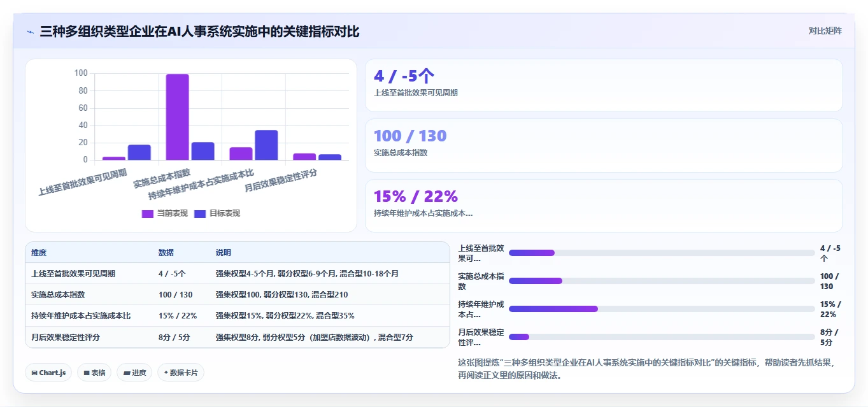The width and height of the screenshot is (868, 407).
Task: Click the purple bar for 月后效果稳定性评分 in the chart
Action: point(304,157)
